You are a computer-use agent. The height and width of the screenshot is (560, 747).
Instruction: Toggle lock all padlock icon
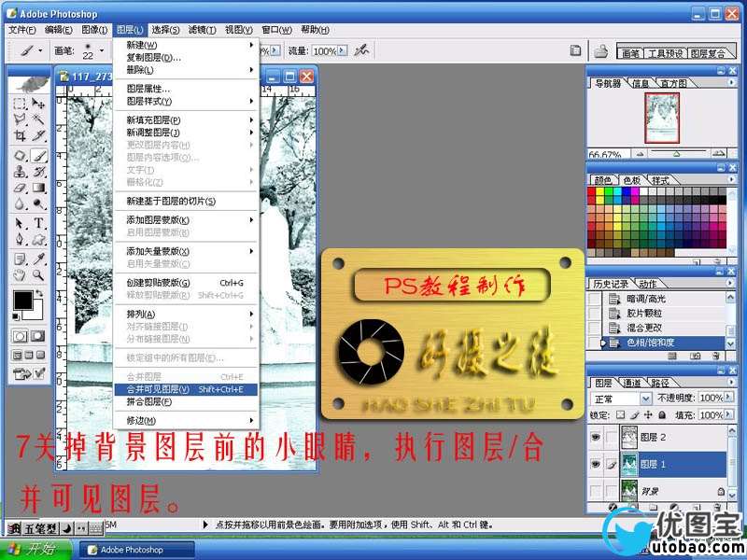(662, 414)
